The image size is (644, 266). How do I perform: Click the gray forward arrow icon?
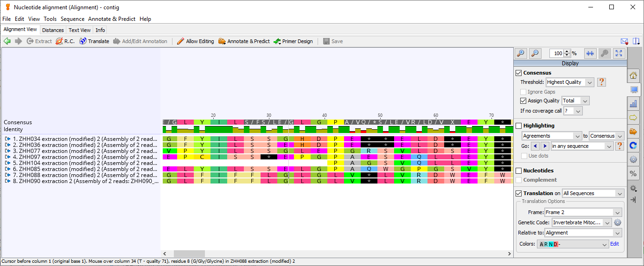(x=19, y=41)
